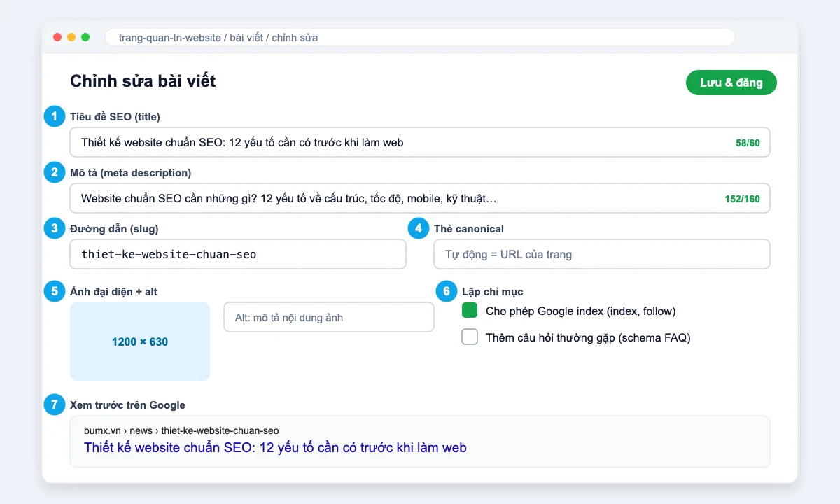Click the Chỉnh sửa bài viết heading

(143, 81)
